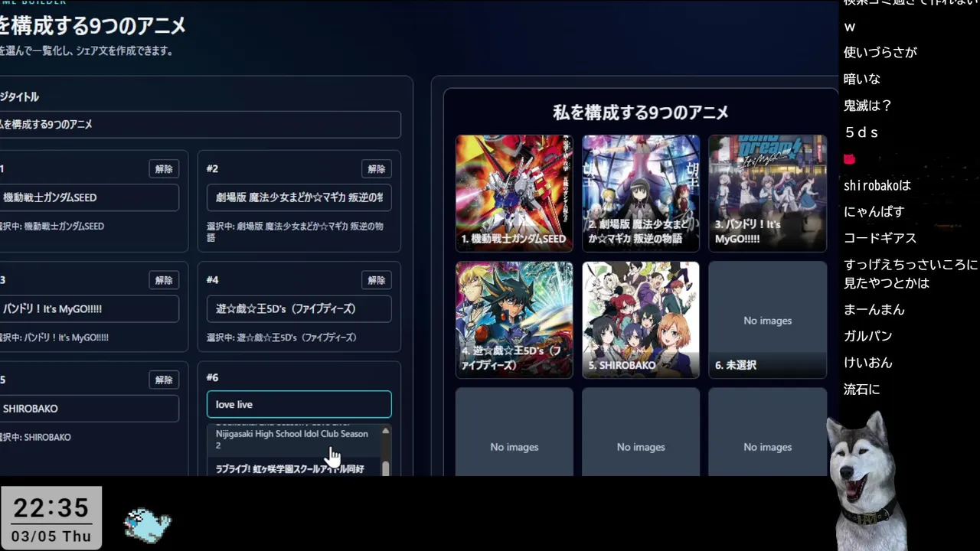980x551 pixels.
Task: Click the 選択中: SHIROBAKO status text
Action: point(35,437)
